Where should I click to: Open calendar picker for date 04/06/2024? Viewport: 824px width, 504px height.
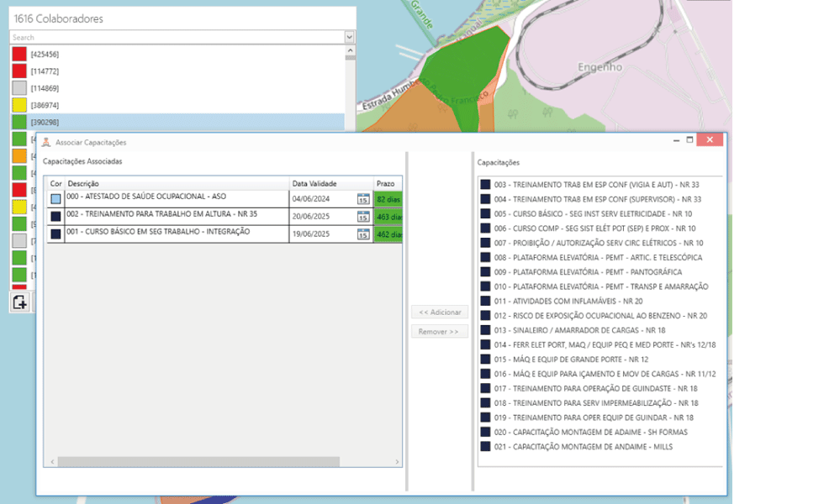[363, 199]
